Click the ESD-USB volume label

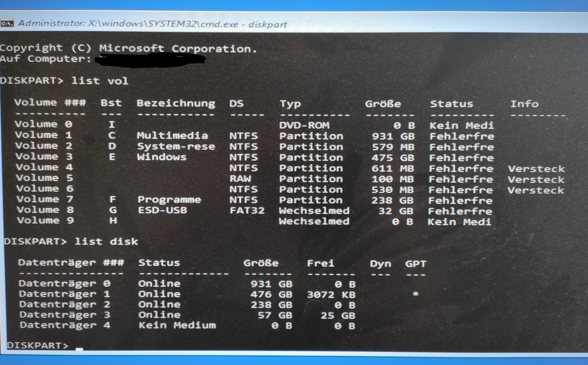(x=162, y=210)
